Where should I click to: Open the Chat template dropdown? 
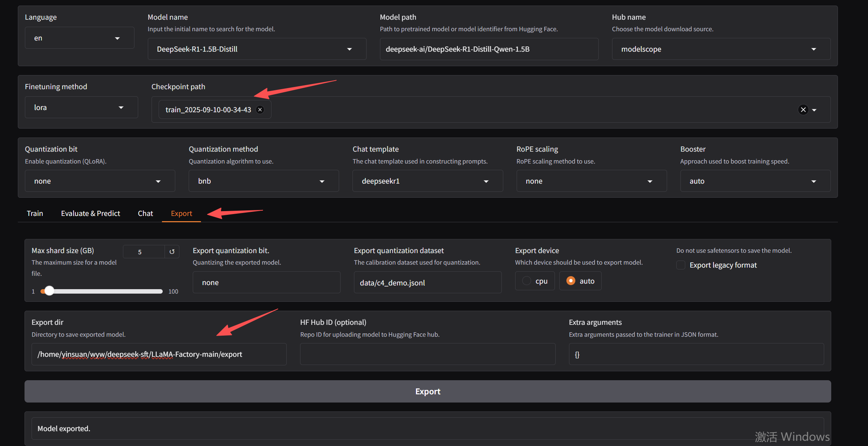(428, 181)
